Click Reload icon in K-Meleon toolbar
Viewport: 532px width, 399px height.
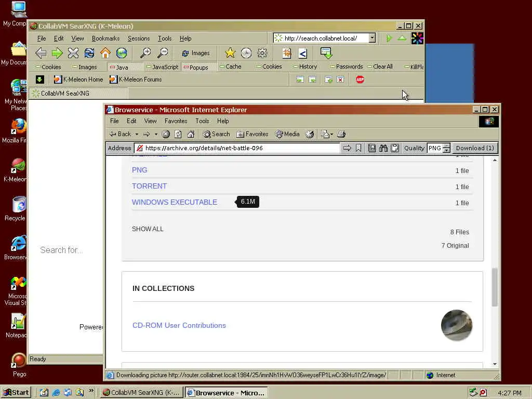pos(89,53)
